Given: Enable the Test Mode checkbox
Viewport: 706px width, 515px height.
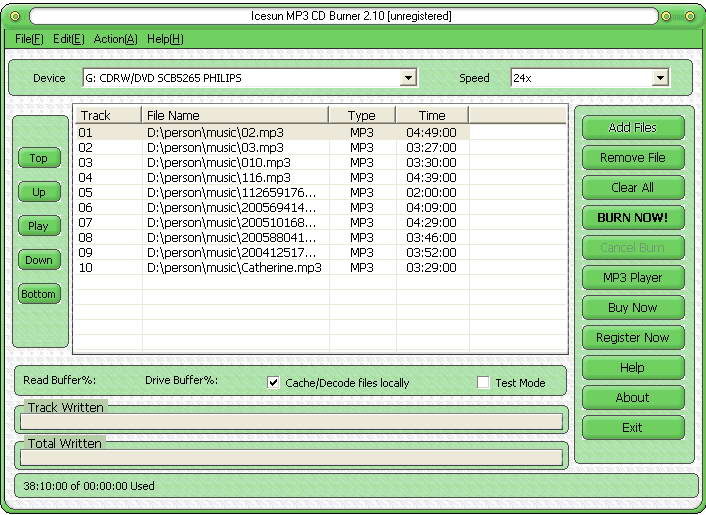Looking at the screenshot, I should pos(483,383).
